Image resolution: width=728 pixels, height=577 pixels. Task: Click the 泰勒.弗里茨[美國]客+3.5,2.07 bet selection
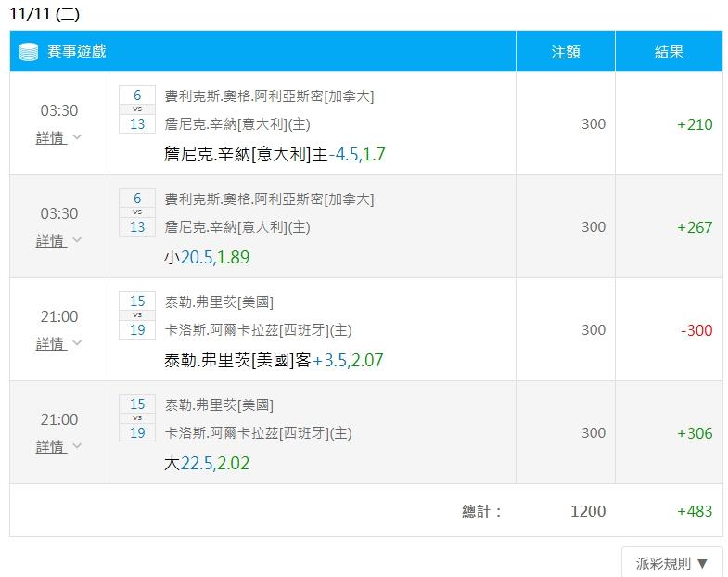(x=274, y=360)
